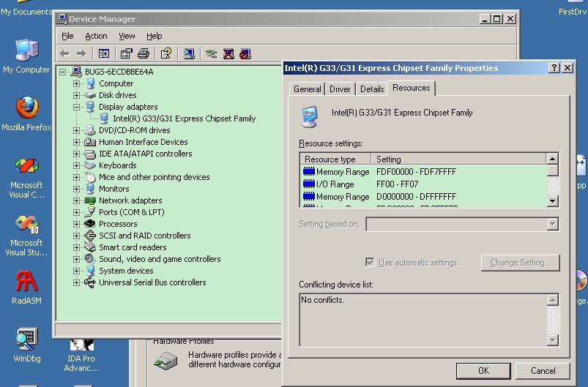The image size is (588, 387).
Task: Expand the Monitors node
Action: pyautogui.click(x=76, y=189)
